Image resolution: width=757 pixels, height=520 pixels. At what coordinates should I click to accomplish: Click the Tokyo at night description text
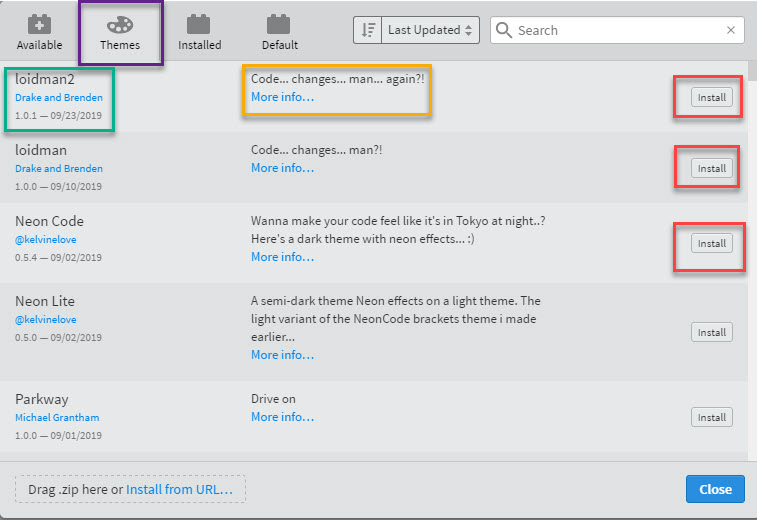click(398, 230)
